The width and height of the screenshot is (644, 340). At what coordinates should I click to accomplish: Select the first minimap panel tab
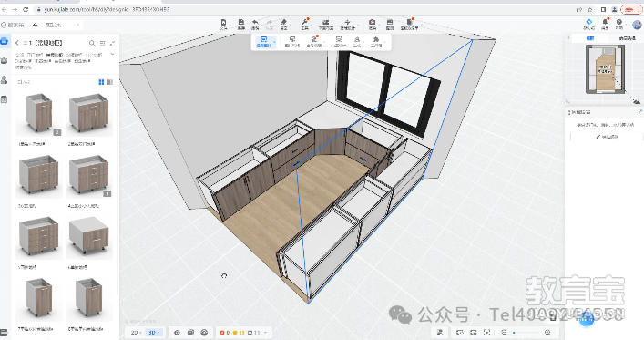pyautogui.click(x=589, y=38)
